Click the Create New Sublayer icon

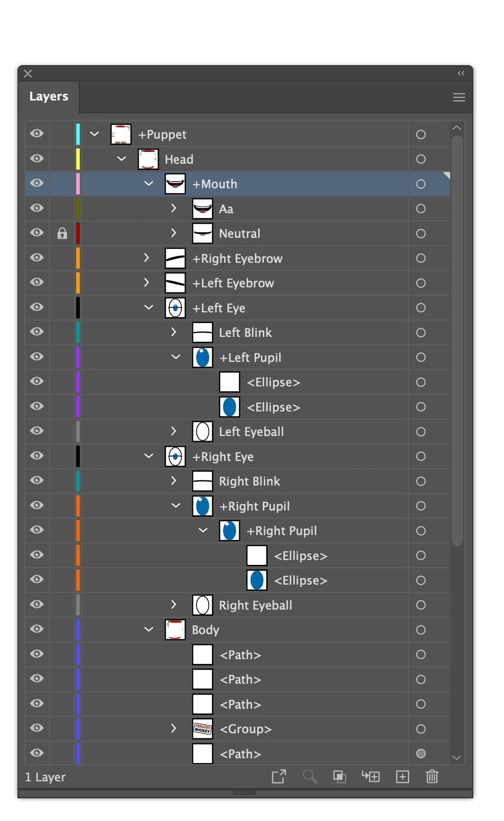click(371, 776)
